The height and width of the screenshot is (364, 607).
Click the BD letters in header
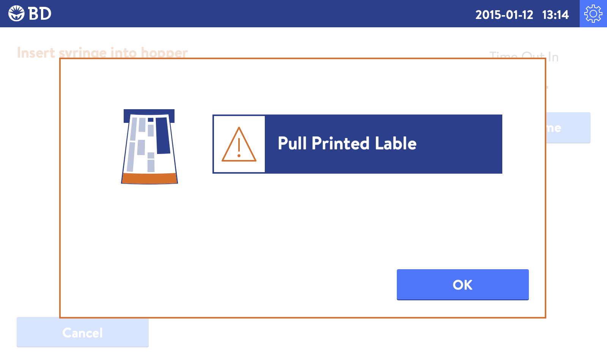(40, 14)
